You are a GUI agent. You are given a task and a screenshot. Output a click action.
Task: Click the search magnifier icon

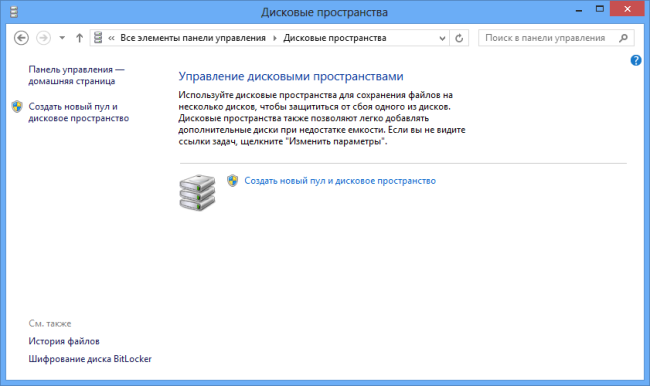click(x=623, y=38)
